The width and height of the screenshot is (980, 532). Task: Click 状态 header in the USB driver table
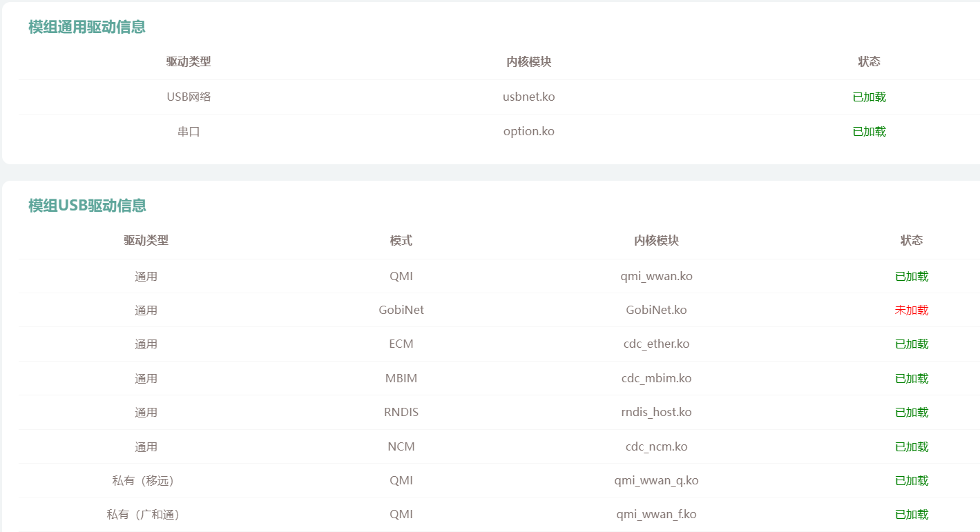point(911,240)
